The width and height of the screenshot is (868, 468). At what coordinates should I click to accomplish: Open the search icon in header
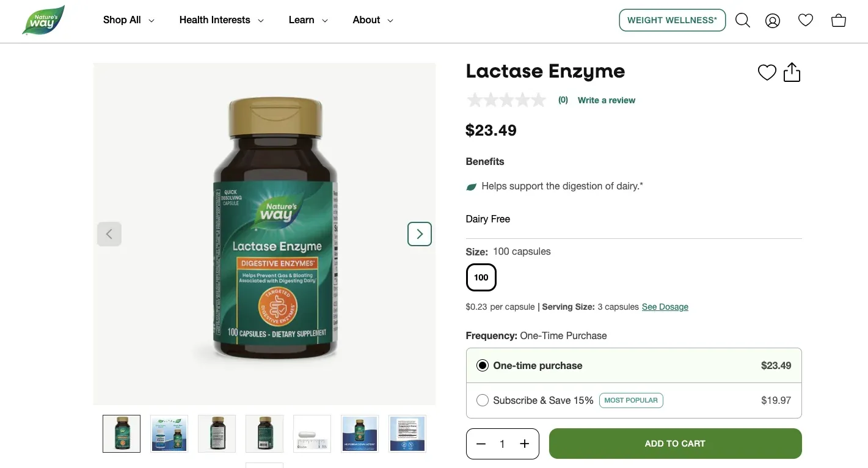coord(742,20)
